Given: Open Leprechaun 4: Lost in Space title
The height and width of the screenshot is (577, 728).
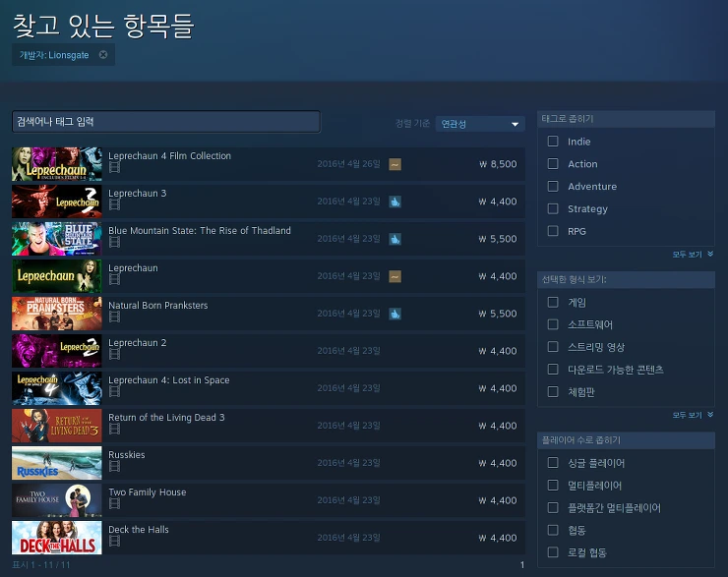Looking at the screenshot, I should [169, 379].
